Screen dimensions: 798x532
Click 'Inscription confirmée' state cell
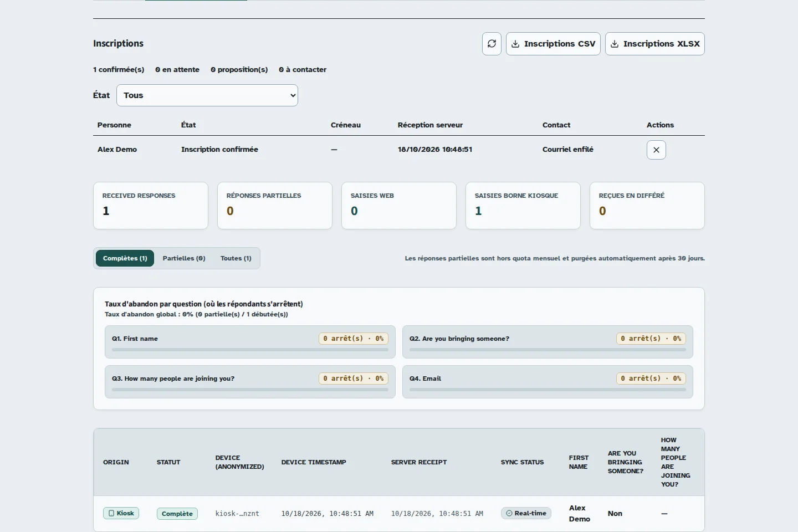coord(219,150)
